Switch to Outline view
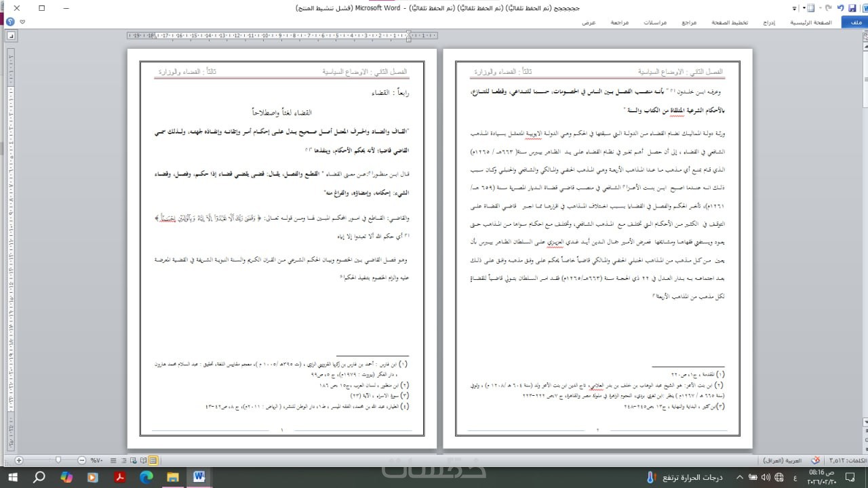Image resolution: width=868 pixels, height=488 pixels. (123, 460)
